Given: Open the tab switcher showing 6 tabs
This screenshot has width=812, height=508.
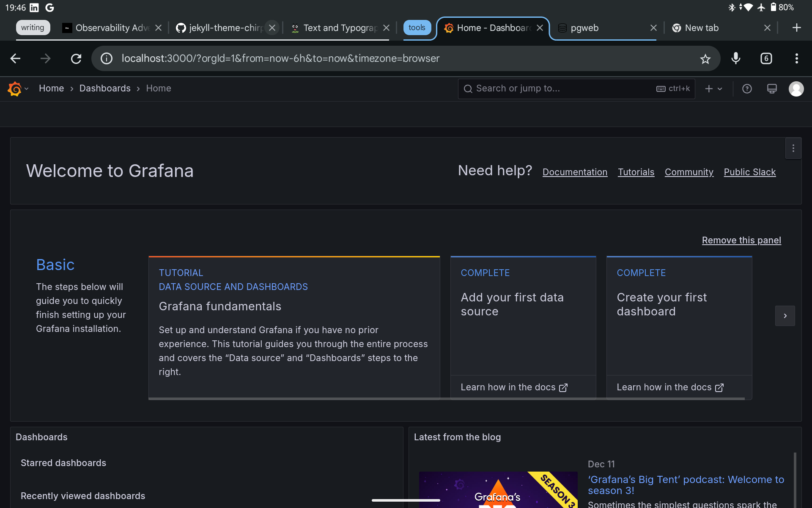Looking at the screenshot, I should (x=766, y=58).
